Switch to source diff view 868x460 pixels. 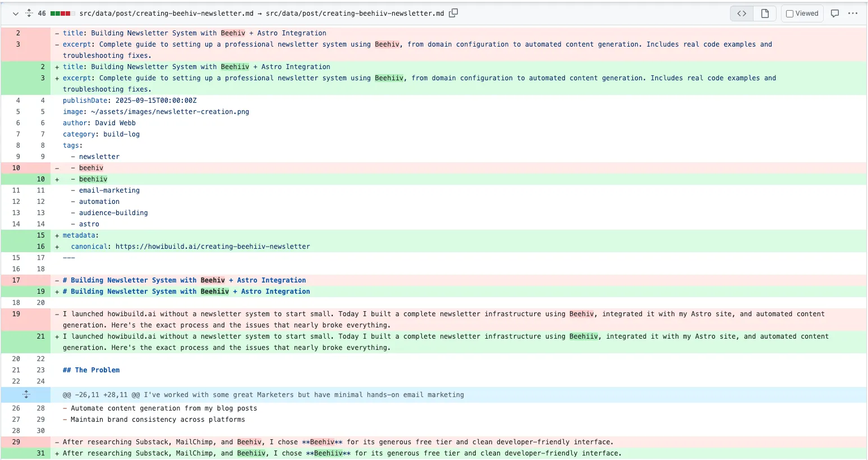742,13
